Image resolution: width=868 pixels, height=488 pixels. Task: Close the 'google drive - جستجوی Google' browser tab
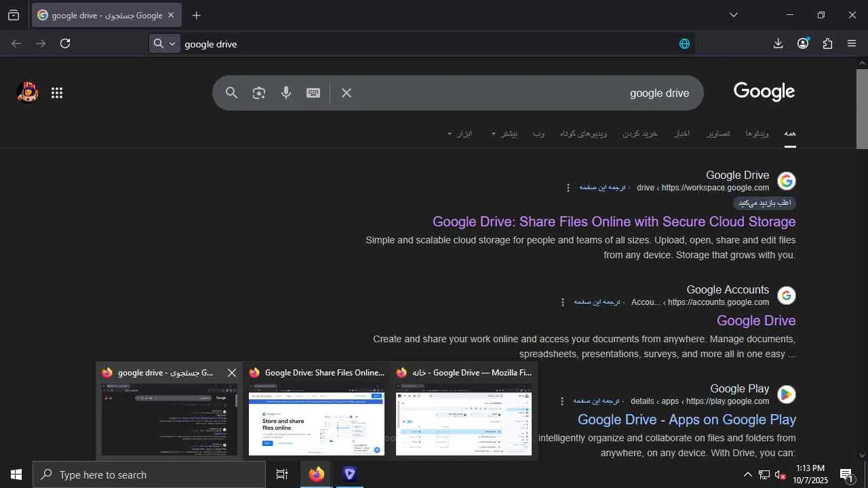coord(171,15)
